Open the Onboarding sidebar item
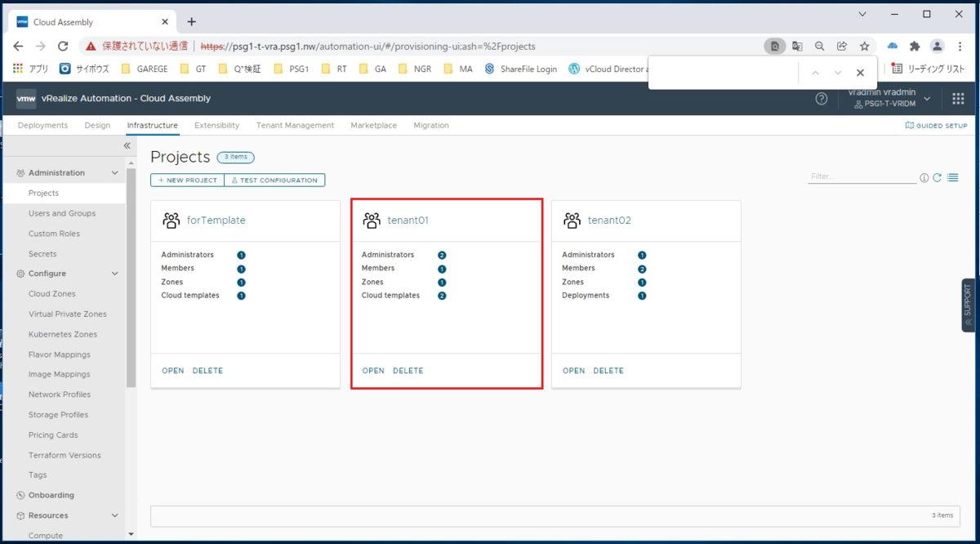 (51, 495)
